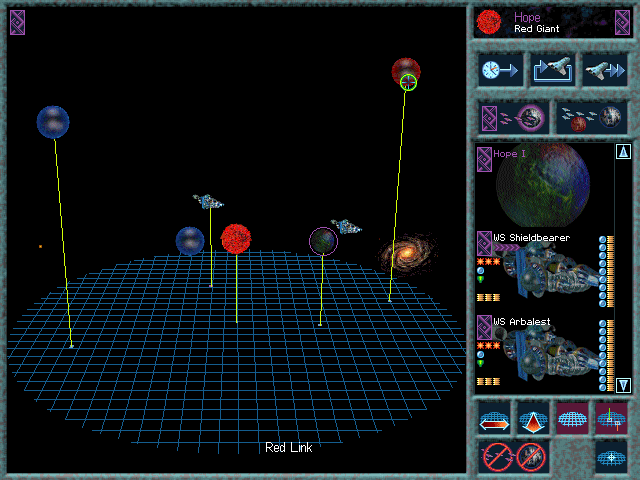The height and width of the screenshot is (480, 640).
Task: Toggle the crossed-out planet filter
Action: (x=531, y=457)
